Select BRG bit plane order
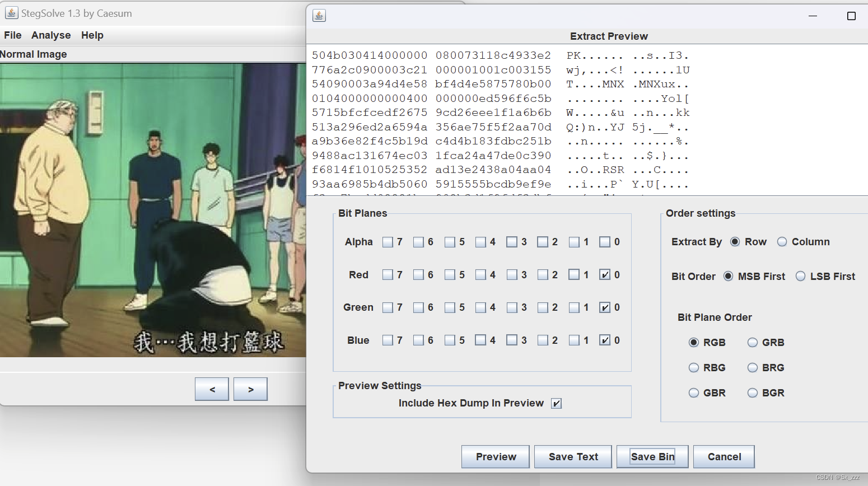 coord(753,367)
